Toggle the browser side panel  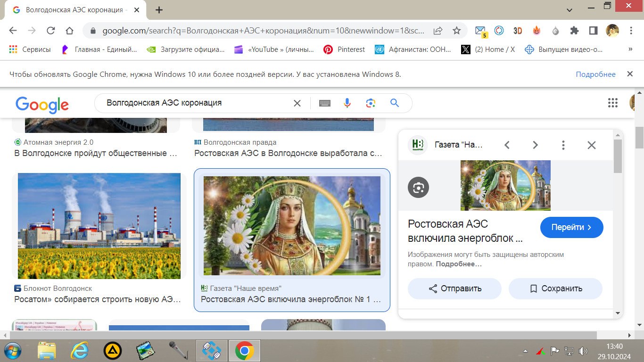coord(593,31)
